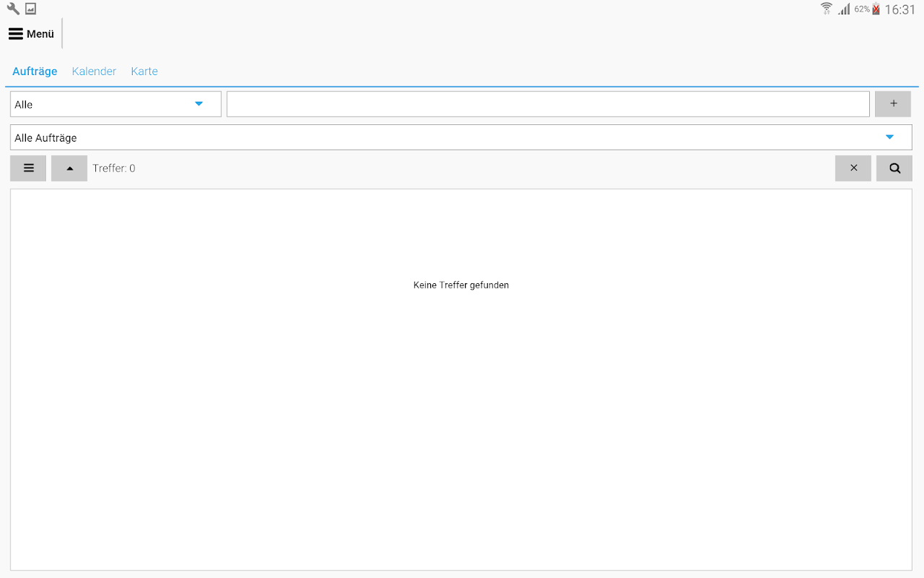This screenshot has width=924, height=578.
Task: Tap the mobile signal strength icon
Action: tap(844, 9)
